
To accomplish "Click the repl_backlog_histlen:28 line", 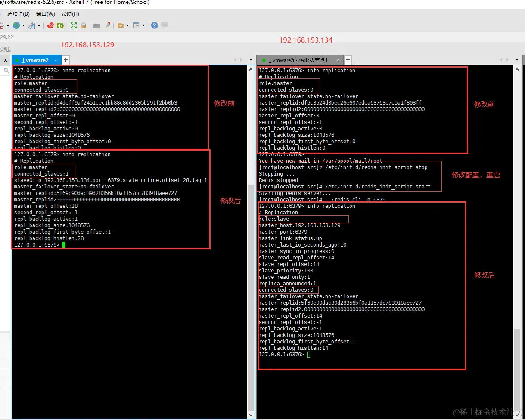I will 49,238.
